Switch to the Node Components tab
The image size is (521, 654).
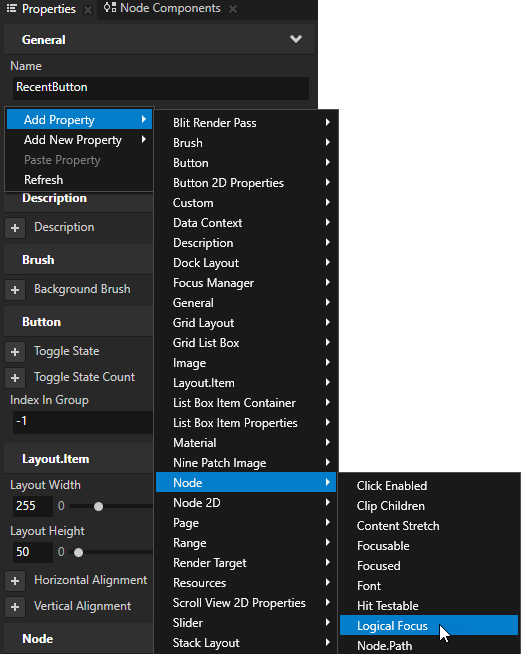click(163, 8)
